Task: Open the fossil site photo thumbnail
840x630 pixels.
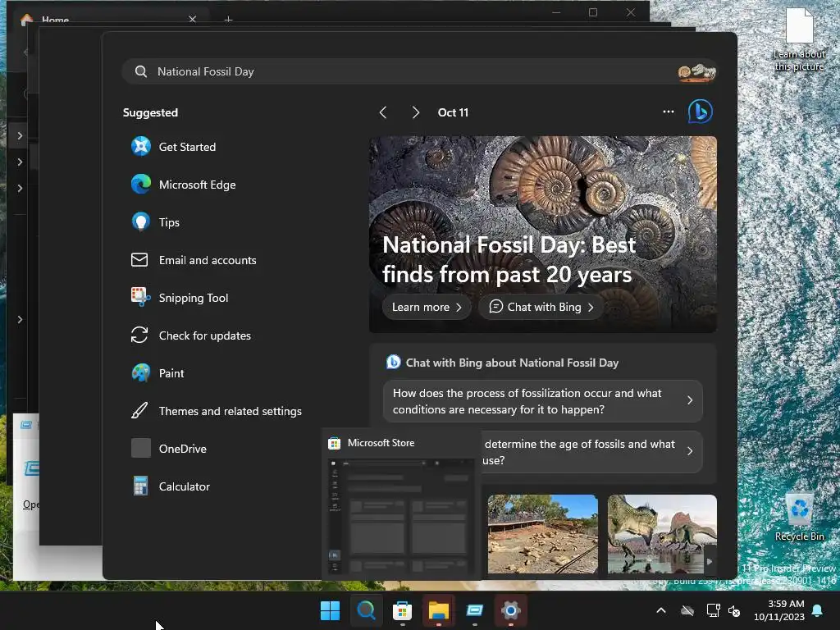Action: (543, 534)
